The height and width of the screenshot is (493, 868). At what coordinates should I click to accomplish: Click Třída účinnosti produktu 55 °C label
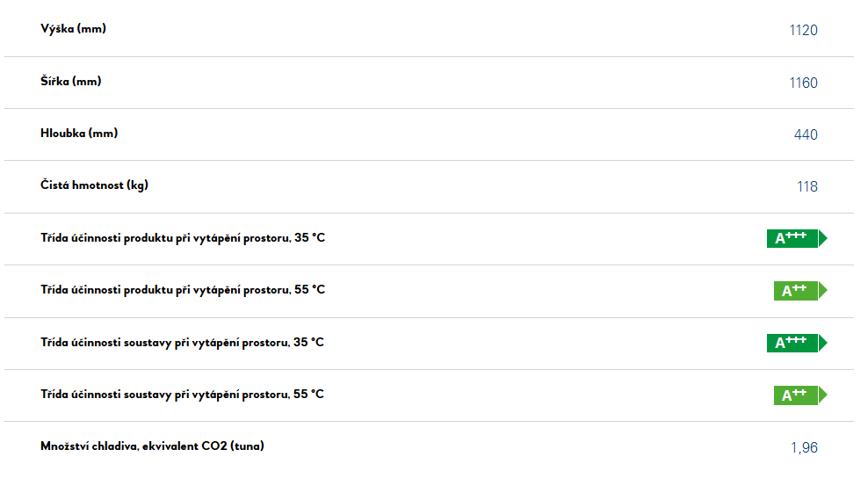click(x=183, y=290)
